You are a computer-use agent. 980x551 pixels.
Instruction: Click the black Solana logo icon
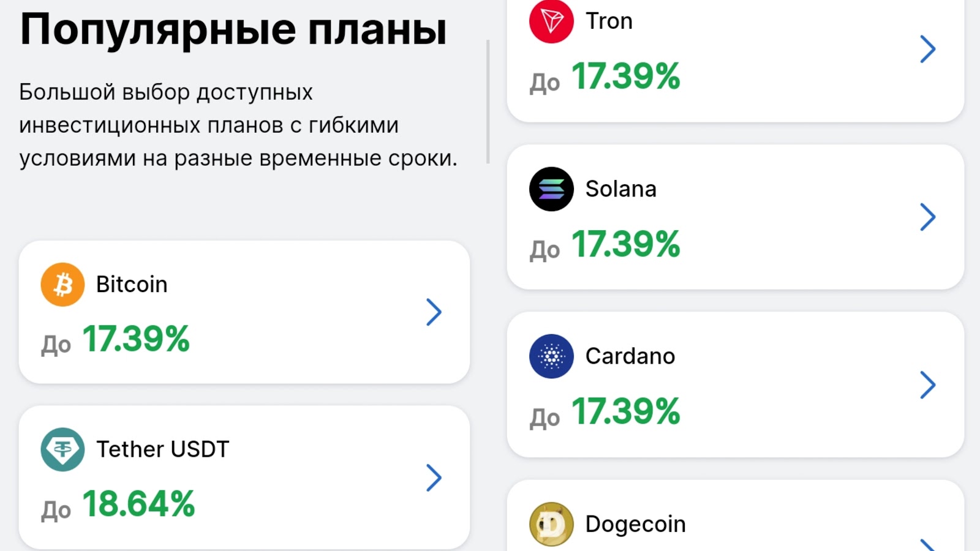point(551,189)
